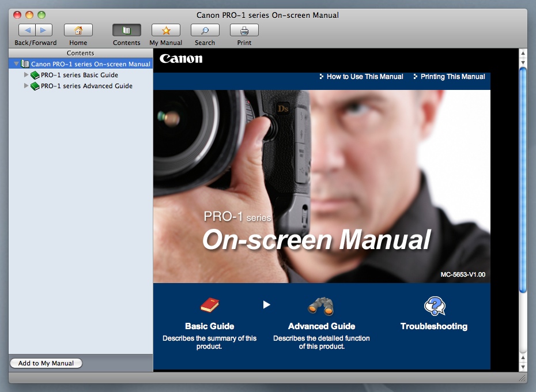Open My Manual star icon
This screenshot has height=392, width=536.
(x=165, y=30)
